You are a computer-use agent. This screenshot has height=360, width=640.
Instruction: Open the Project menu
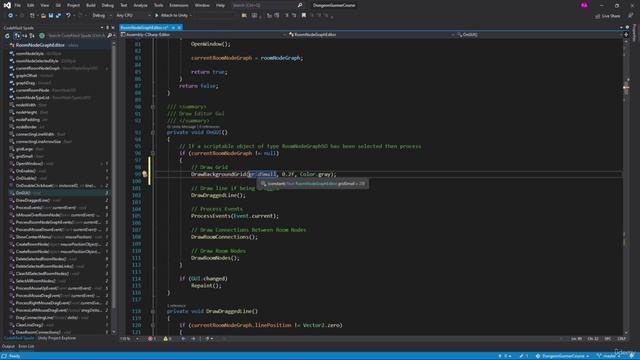(x=73, y=5)
